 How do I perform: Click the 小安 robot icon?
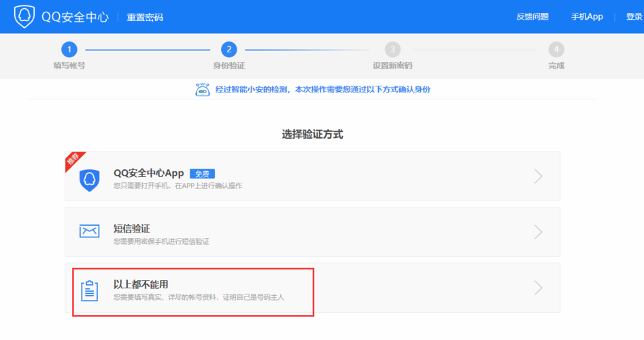pos(202,89)
